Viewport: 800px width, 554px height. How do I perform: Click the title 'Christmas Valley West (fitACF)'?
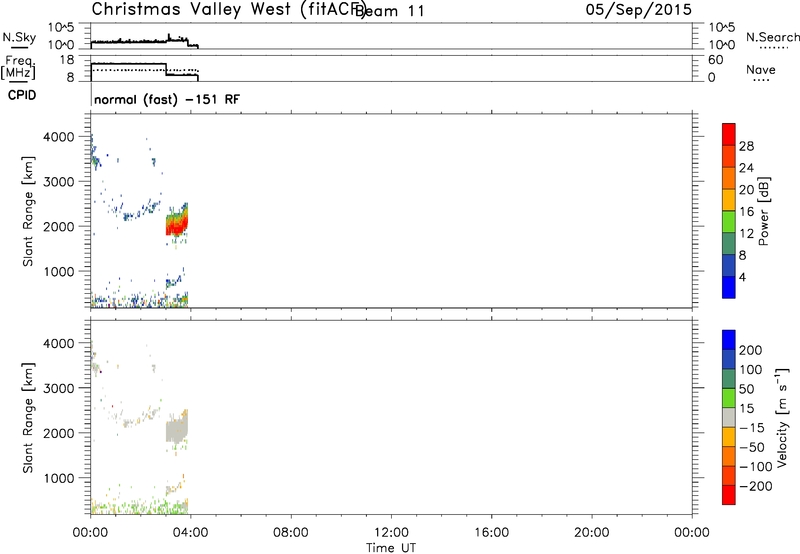pos(229,10)
